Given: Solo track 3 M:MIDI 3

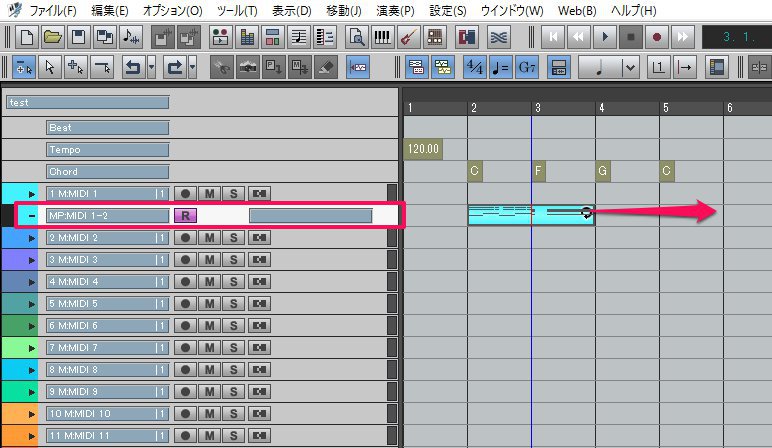Looking at the screenshot, I should click(234, 259).
